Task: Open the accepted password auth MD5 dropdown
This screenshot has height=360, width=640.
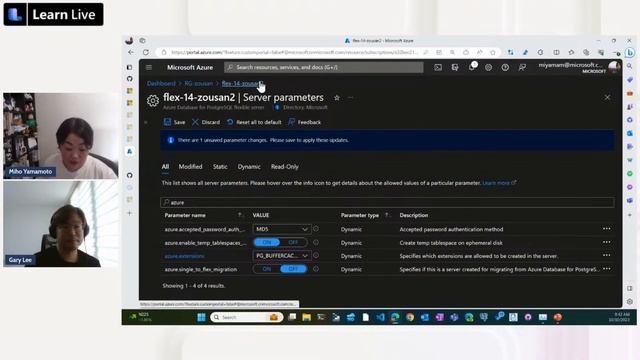Action: (282, 229)
